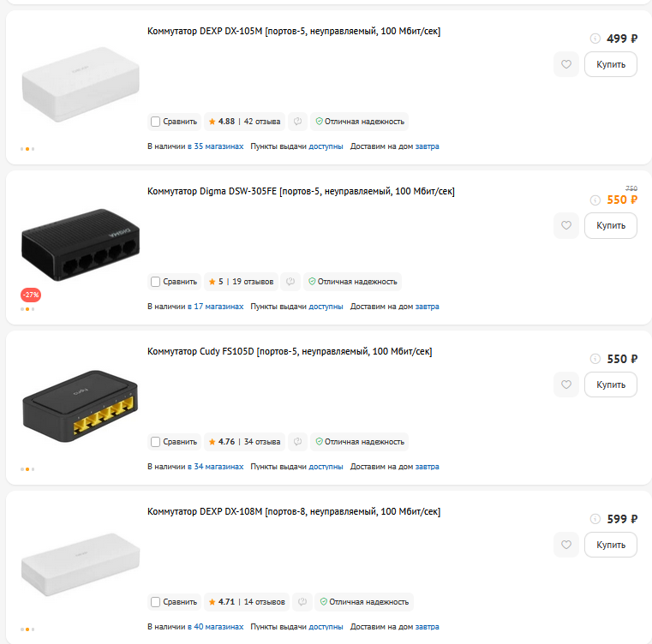
Task: Favorite the Cudy FS105D switch
Action: (566, 385)
